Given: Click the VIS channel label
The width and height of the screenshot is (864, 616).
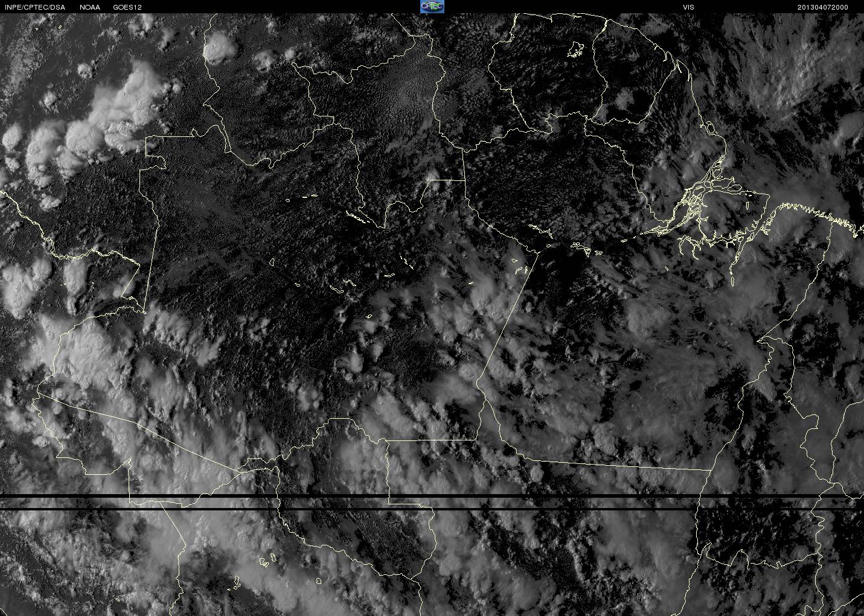Looking at the screenshot, I should [688, 7].
